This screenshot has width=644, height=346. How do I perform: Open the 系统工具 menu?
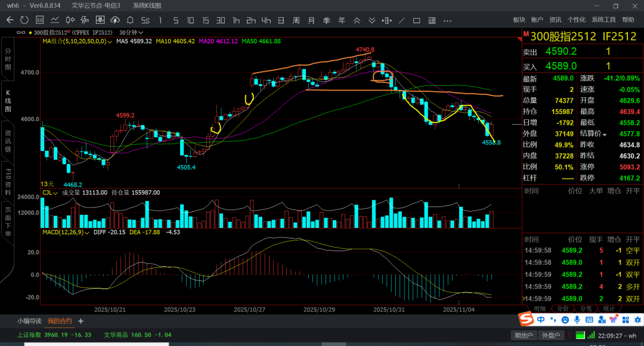[x=603, y=20]
